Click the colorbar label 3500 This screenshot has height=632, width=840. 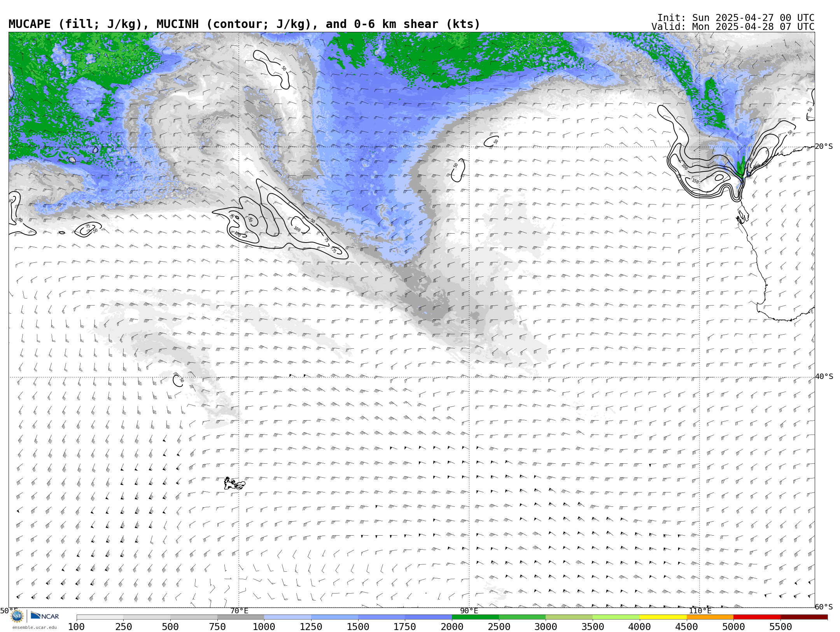tap(593, 627)
